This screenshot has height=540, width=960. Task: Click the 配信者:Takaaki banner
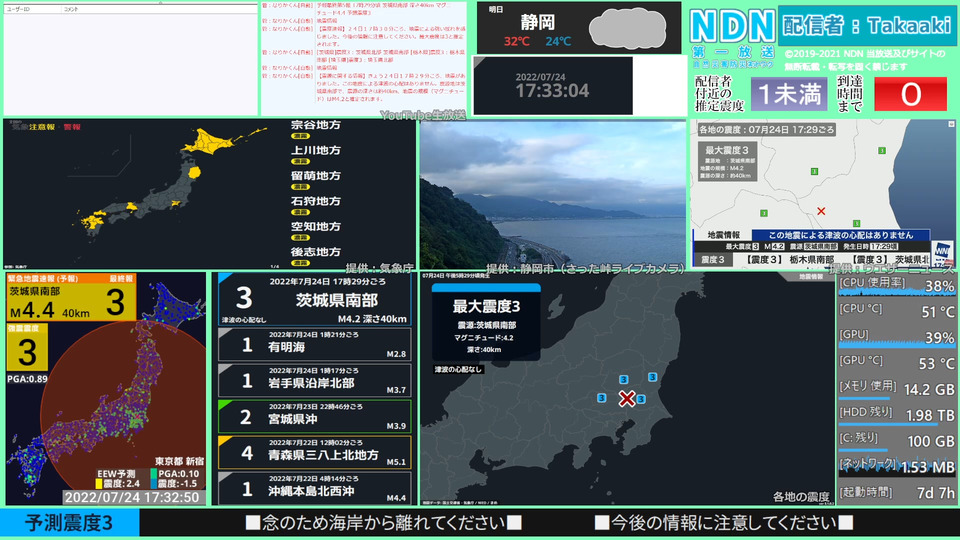867,25
